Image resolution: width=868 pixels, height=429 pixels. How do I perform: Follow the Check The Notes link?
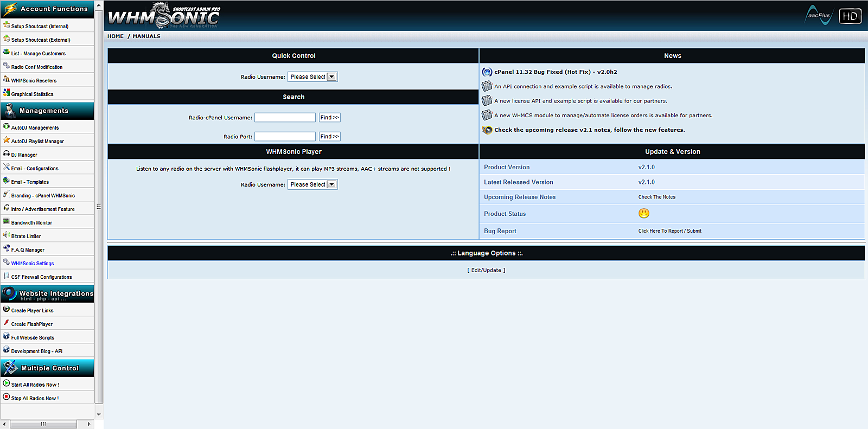pos(656,197)
